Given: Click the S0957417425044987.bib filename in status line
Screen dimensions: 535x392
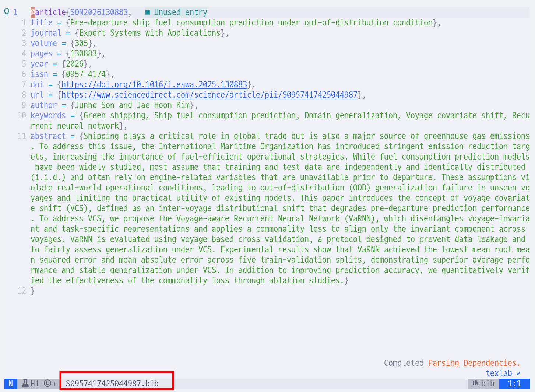Looking at the screenshot, I should point(112,384).
